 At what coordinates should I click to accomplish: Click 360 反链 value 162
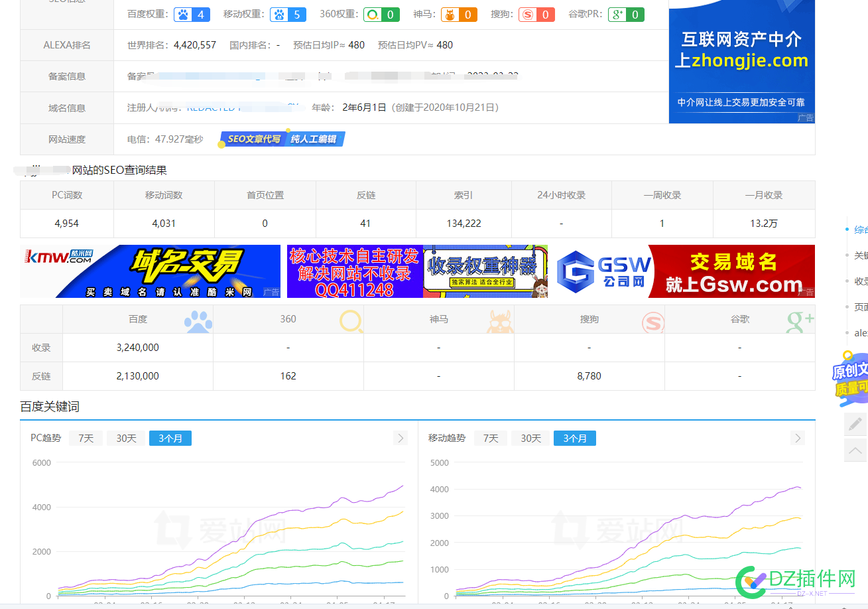288,376
